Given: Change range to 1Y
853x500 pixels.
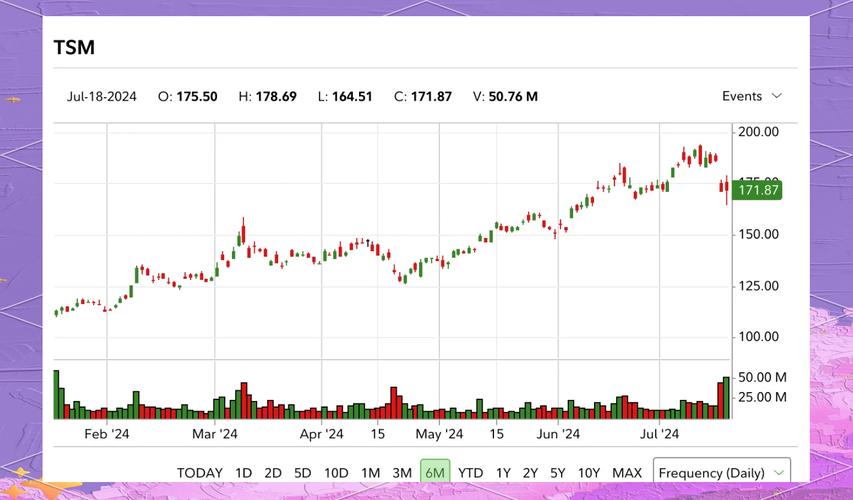Looking at the screenshot, I should tap(503, 473).
